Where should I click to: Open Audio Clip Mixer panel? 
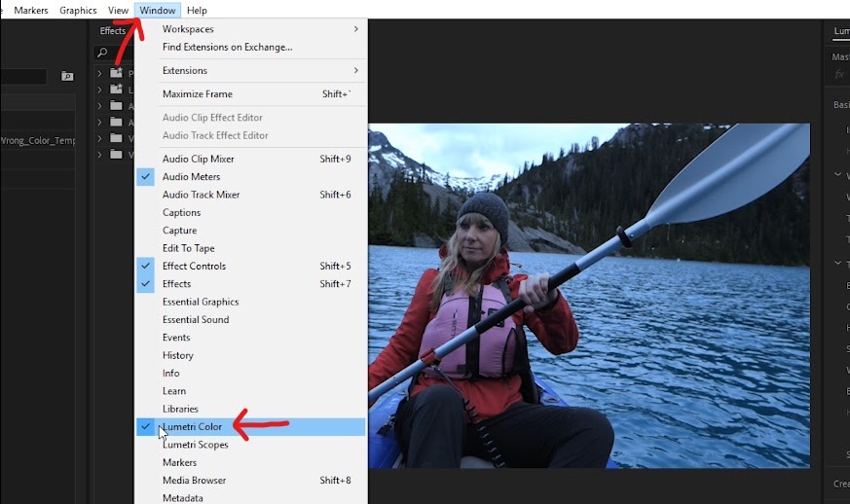click(251, 159)
